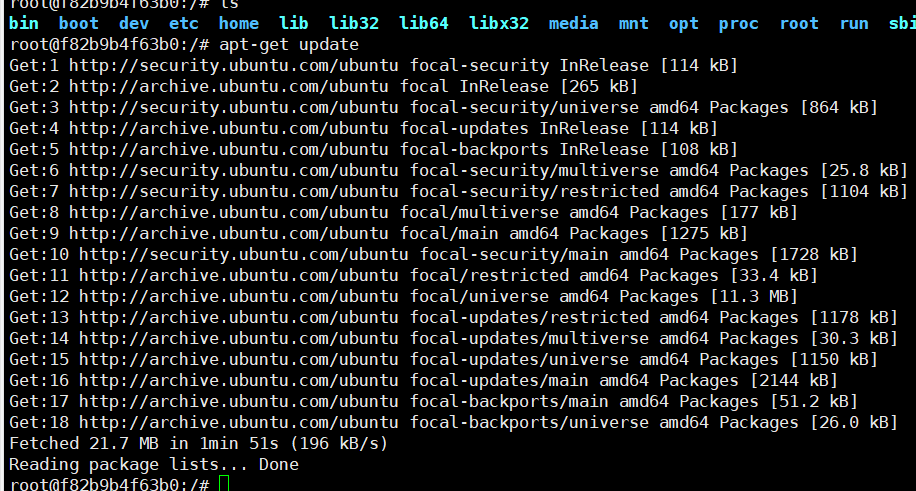Click the '[1728 kB]' size value
The width and height of the screenshot is (916, 491).
(814, 255)
